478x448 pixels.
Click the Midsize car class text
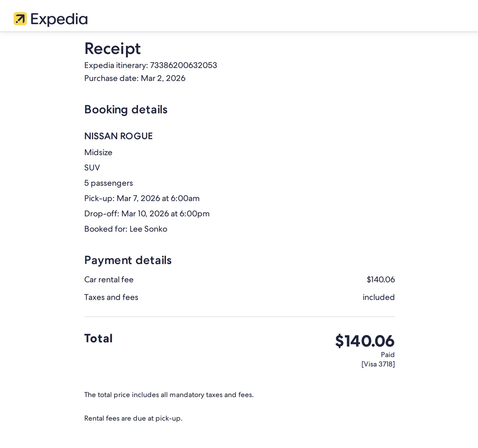coord(98,152)
